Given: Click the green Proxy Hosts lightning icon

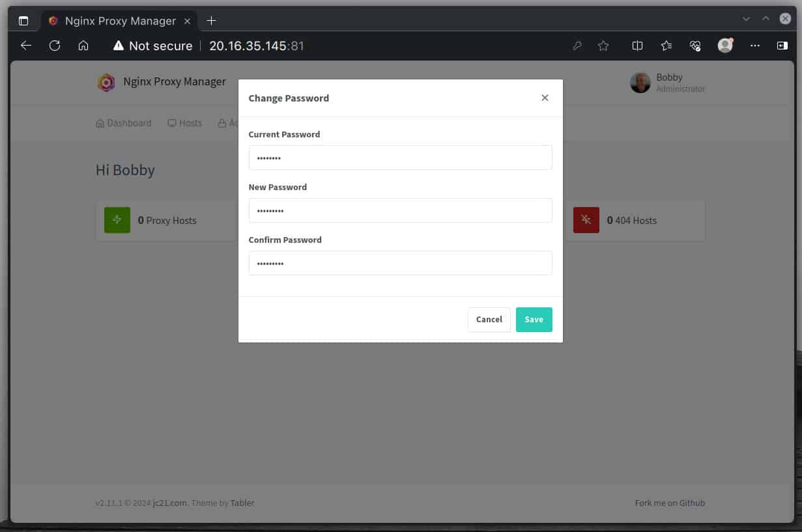Looking at the screenshot, I should [117, 220].
